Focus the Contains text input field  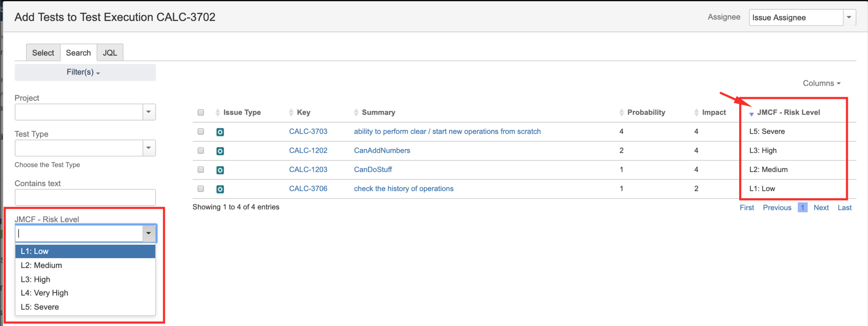click(x=85, y=198)
